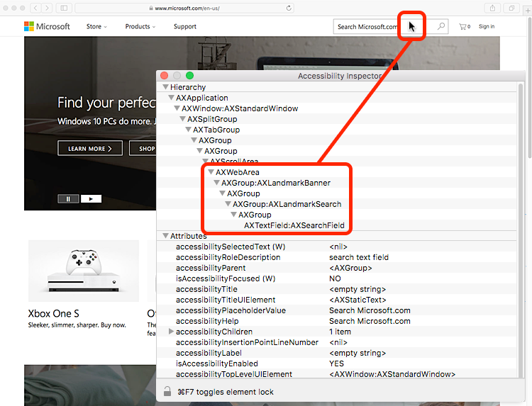Collapse the Hierarchy section triangle

coord(165,87)
